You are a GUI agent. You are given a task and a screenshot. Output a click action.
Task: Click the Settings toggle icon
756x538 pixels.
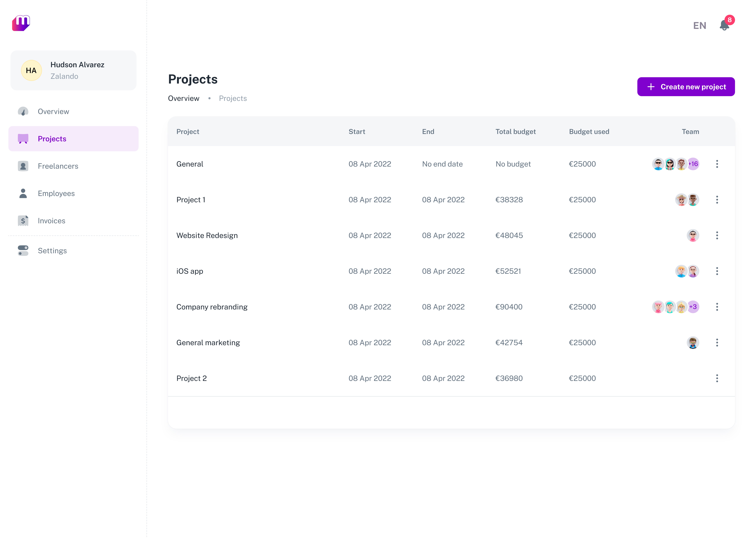tap(23, 250)
